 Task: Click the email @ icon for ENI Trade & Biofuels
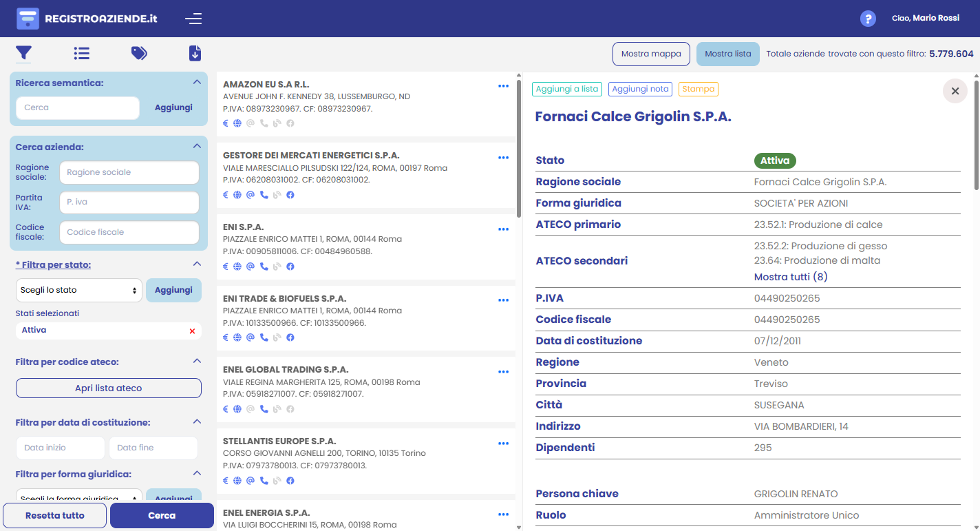click(251, 337)
